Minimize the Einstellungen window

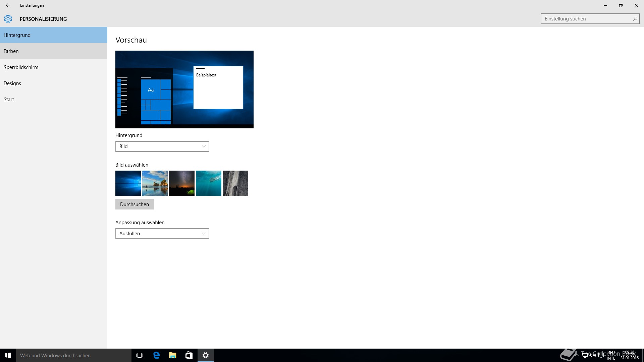point(605,5)
